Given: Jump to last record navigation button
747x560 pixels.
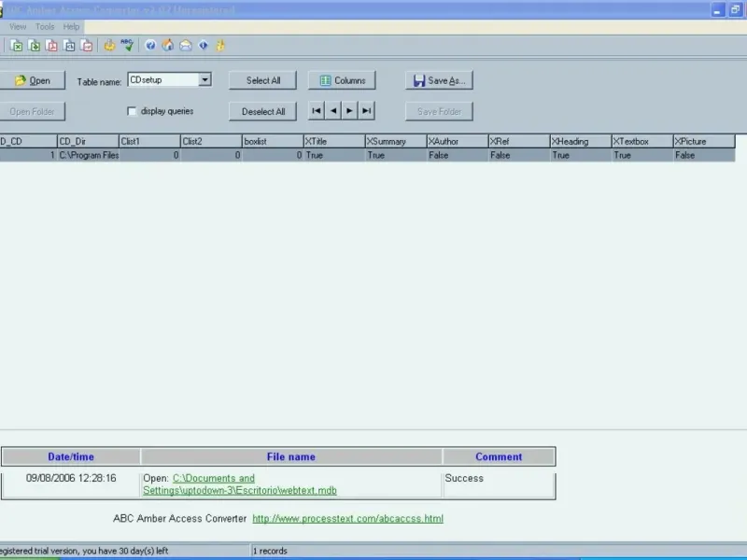Looking at the screenshot, I should coord(366,111).
